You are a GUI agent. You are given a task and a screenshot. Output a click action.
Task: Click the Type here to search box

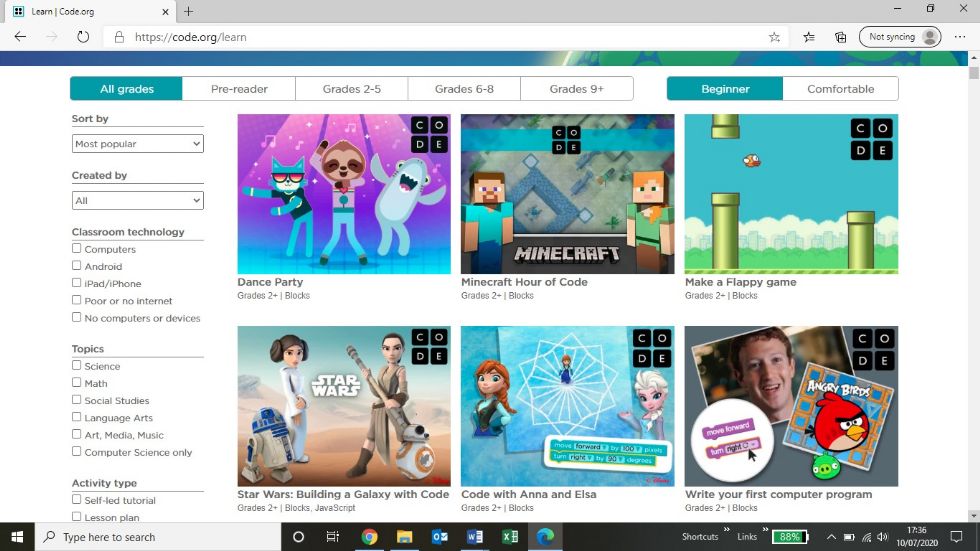point(158,537)
